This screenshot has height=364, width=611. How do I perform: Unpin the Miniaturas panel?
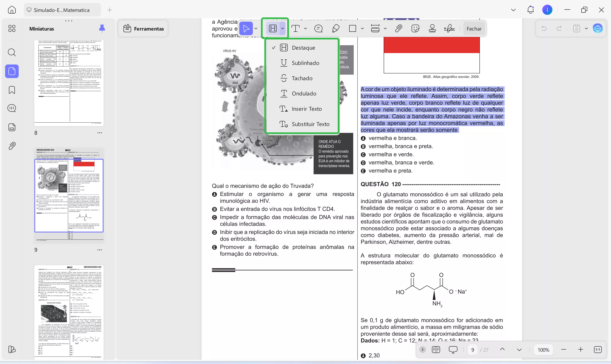pyautogui.click(x=102, y=29)
